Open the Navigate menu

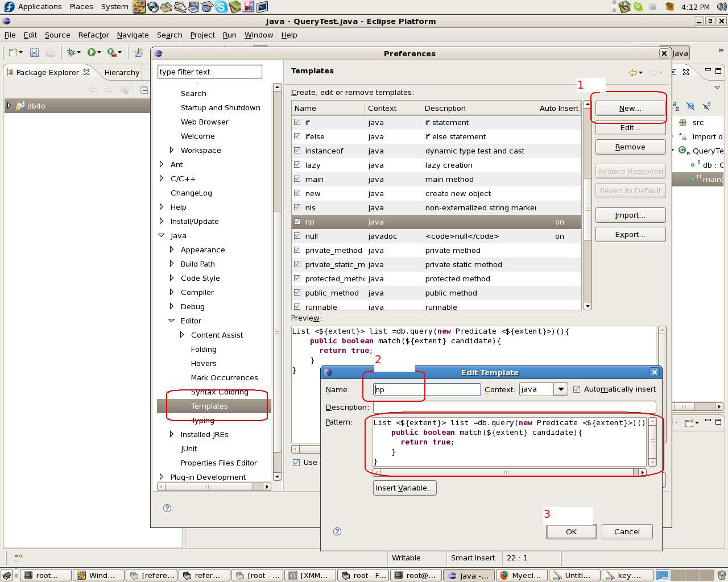tap(133, 35)
